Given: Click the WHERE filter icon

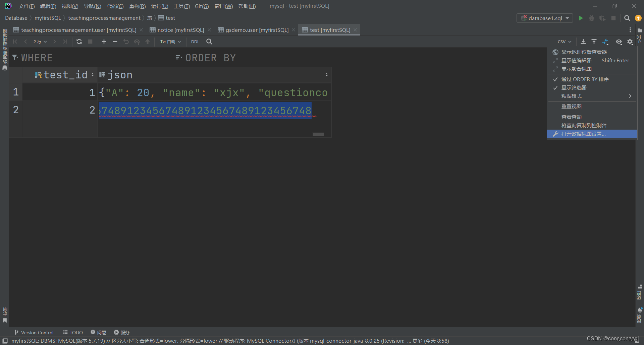Looking at the screenshot, I should coord(15,58).
